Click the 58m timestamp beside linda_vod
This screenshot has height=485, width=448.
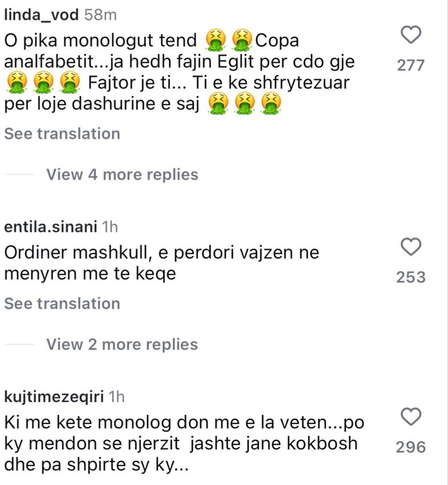pyautogui.click(x=97, y=15)
